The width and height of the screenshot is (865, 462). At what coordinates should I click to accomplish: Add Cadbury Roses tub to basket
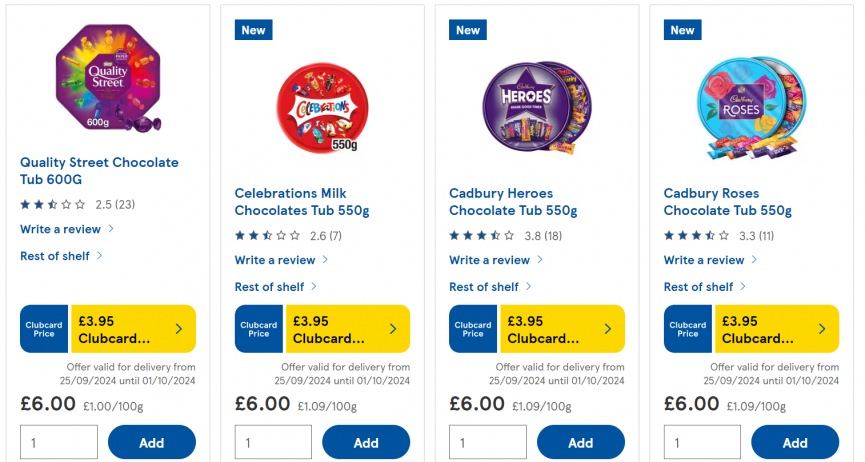(x=795, y=443)
